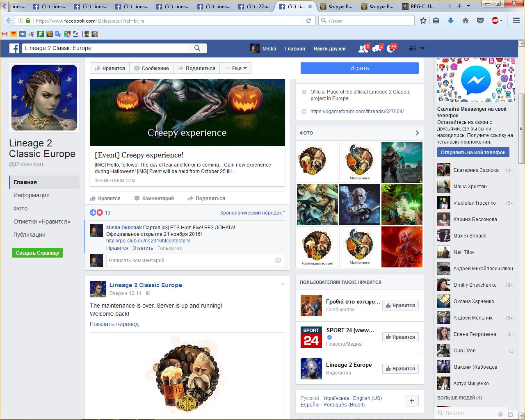Click the Facebook search field
The image size is (525, 420).
coord(105,48)
